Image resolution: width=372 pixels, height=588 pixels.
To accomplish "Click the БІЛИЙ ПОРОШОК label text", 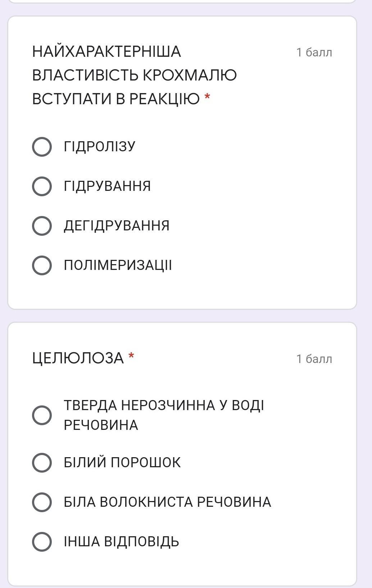I will click(122, 462).
